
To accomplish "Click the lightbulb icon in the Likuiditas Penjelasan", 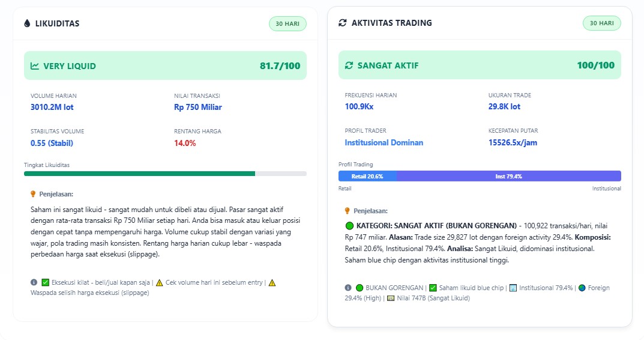I will [33, 194].
